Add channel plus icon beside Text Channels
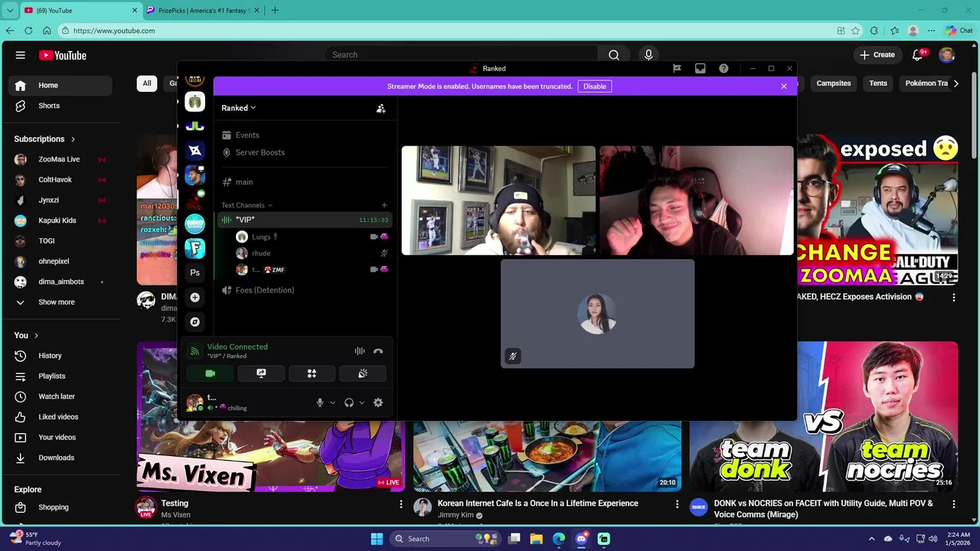The image size is (980, 551). coord(384,205)
